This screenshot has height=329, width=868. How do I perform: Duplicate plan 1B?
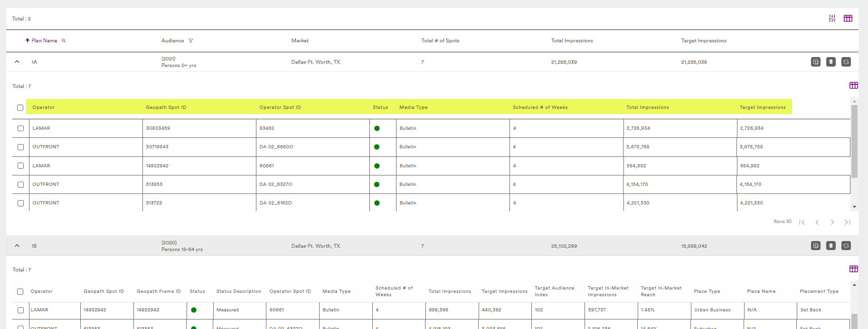pos(815,246)
